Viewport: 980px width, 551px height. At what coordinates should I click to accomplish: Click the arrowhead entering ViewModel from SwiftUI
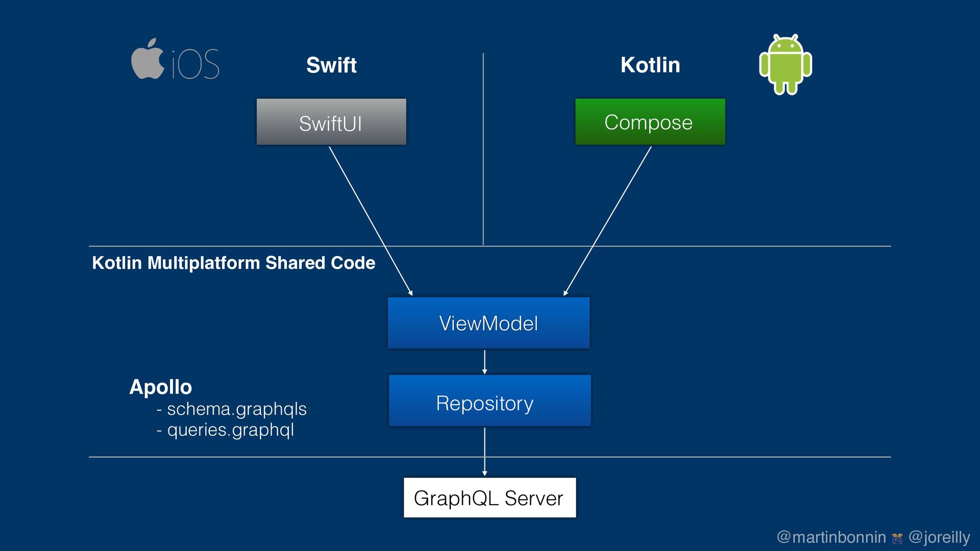point(410,293)
